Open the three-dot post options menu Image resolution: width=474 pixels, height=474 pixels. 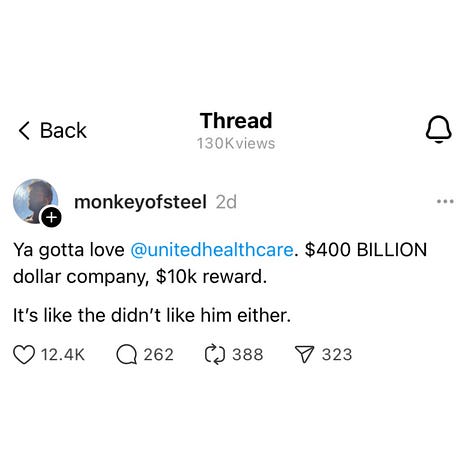pyautogui.click(x=445, y=201)
